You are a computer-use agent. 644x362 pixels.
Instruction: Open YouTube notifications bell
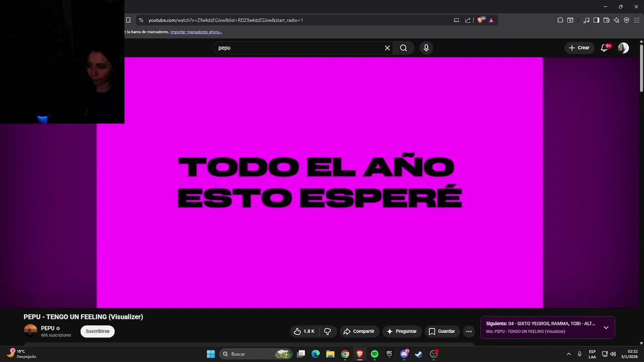(x=604, y=48)
